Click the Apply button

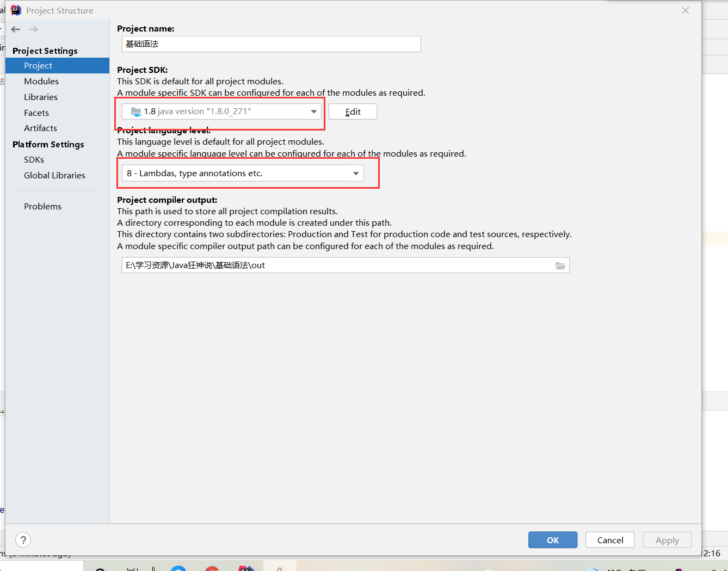coord(667,540)
